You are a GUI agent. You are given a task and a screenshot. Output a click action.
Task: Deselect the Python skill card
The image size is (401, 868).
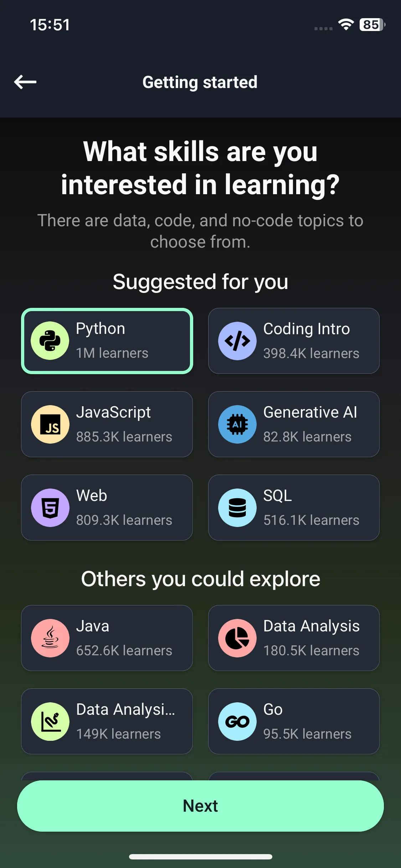click(107, 341)
